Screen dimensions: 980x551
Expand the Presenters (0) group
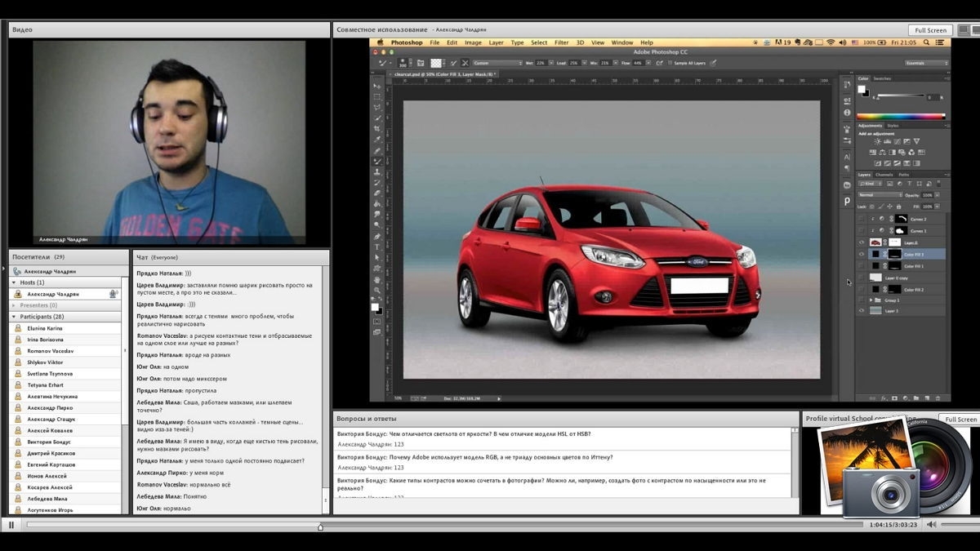pyautogui.click(x=13, y=305)
